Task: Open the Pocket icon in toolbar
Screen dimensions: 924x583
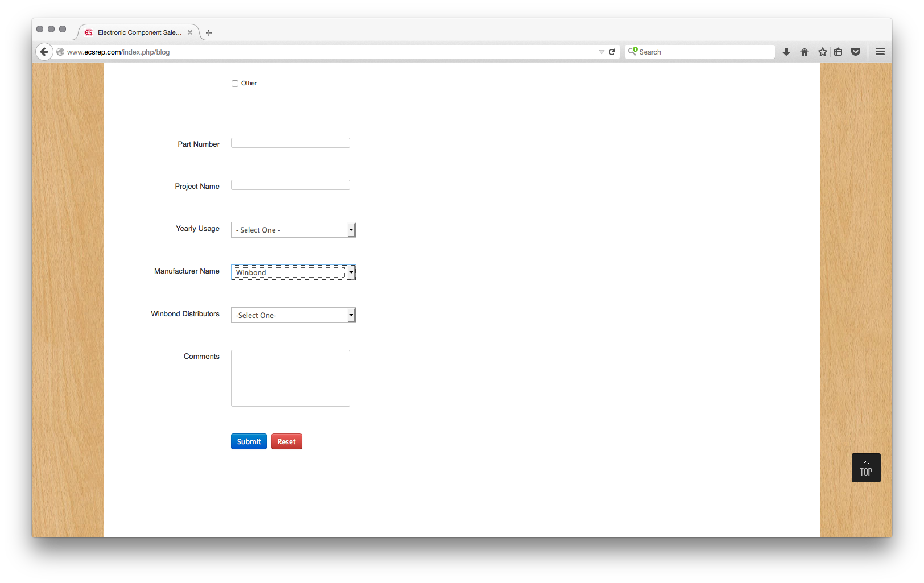Action: click(856, 52)
